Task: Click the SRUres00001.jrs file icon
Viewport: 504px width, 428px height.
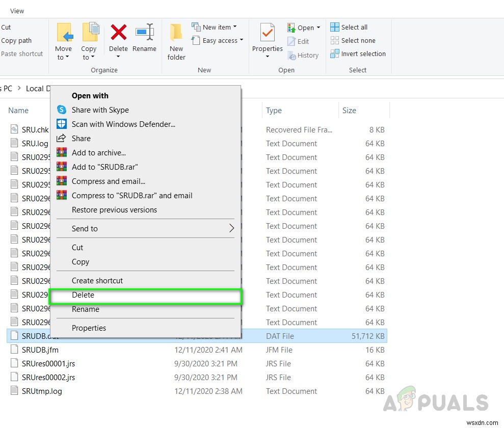Action: (14, 363)
